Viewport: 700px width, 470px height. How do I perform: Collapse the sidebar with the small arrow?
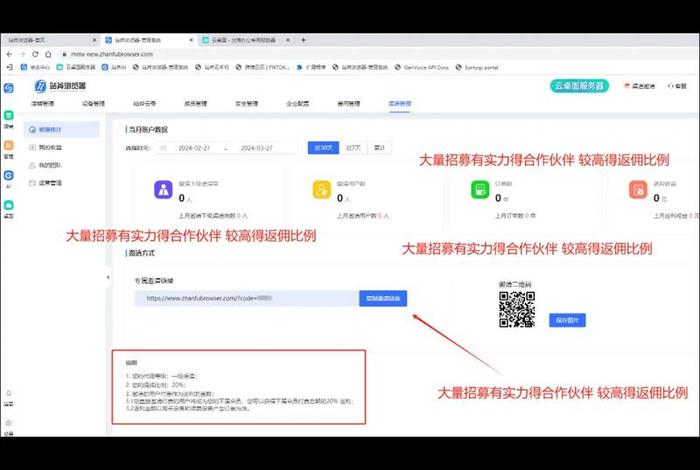point(108,278)
